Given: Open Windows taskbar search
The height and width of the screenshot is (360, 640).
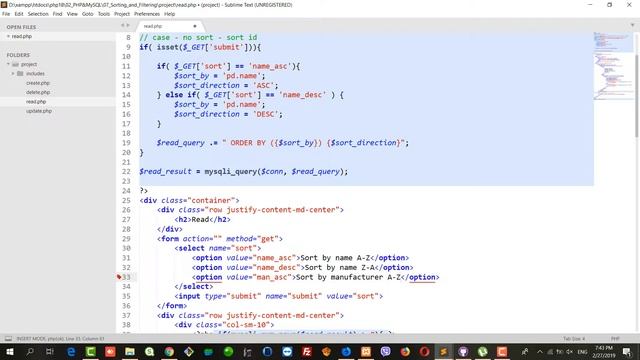Looking at the screenshot, I should click(30, 352).
